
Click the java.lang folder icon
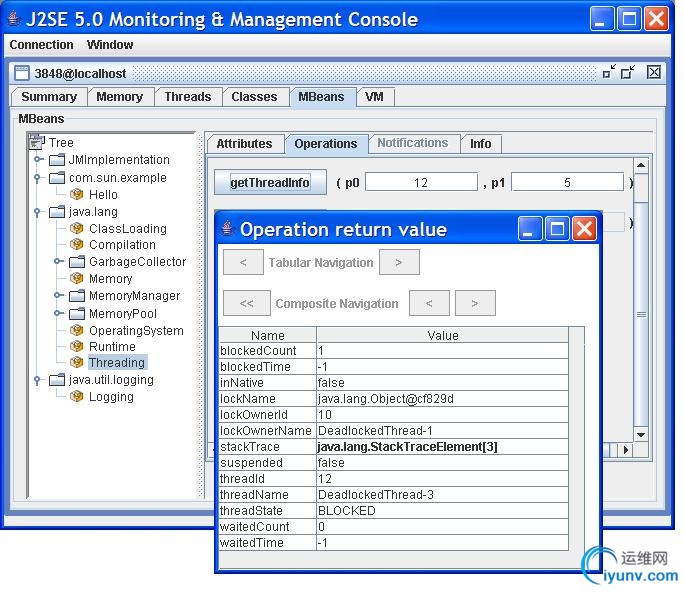[x=57, y=212]
